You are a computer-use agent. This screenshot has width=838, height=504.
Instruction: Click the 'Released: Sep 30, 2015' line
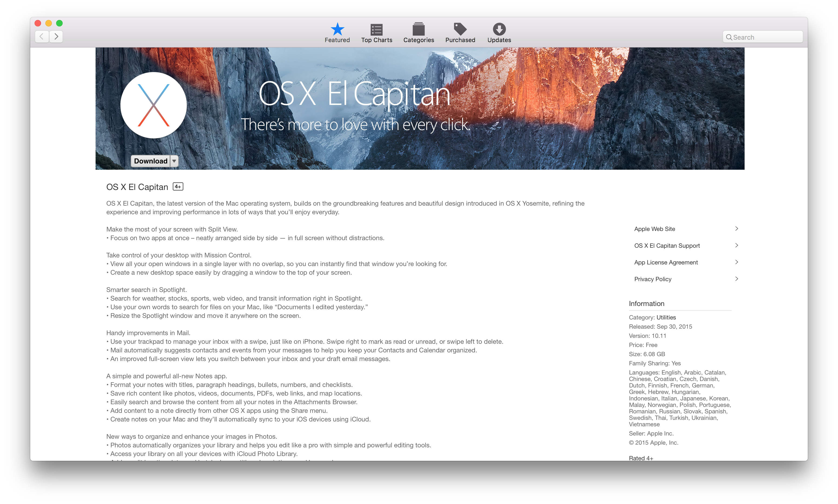pos(660,326)
